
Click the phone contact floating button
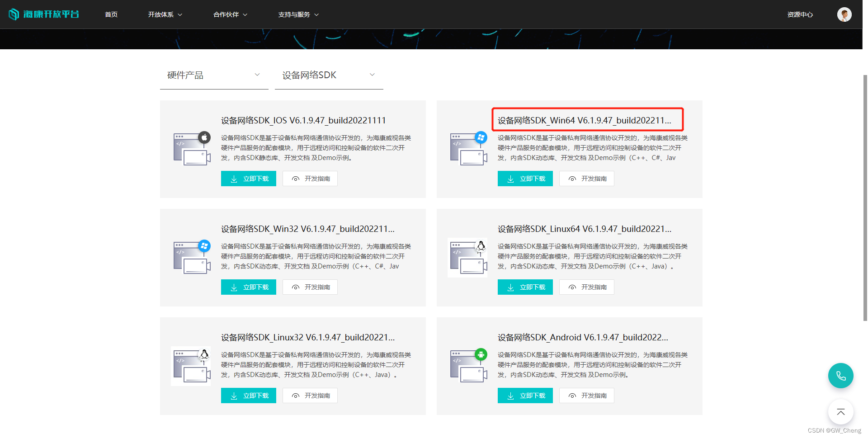click(840, 376)
